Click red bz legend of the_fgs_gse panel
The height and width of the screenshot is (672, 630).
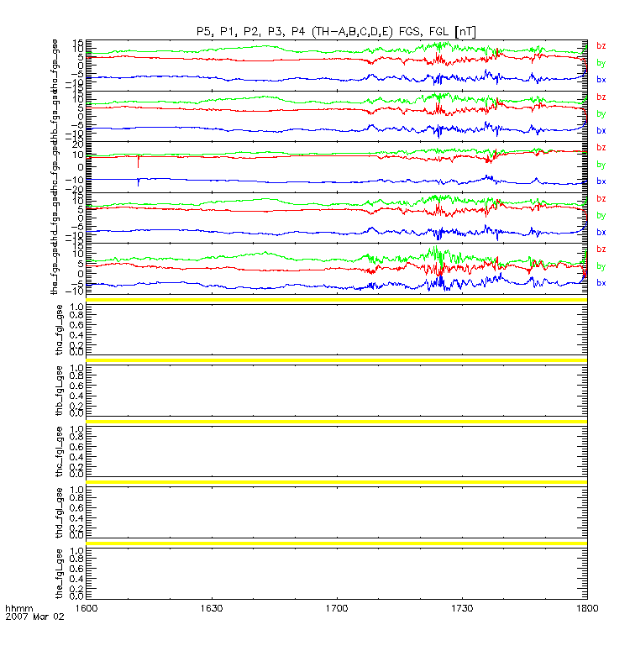click(601, 249)
